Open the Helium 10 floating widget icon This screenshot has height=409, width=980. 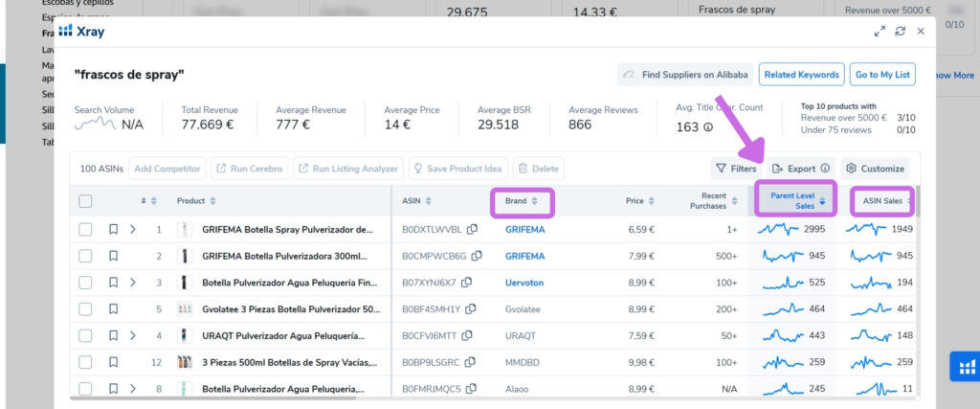965,367
